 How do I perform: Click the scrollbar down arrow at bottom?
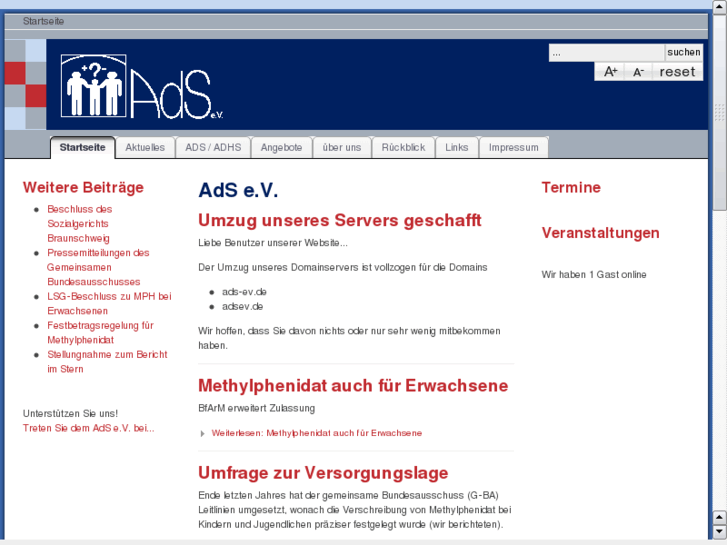[x=720, y=532]
